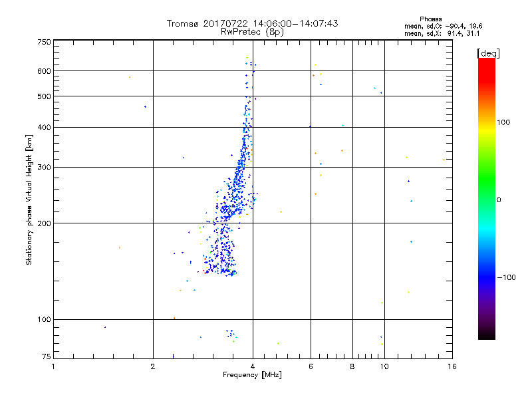532x399 pixels.
Task: Click the "mean, sd,X: 91.4, 31.1" line
Action: 442,33
